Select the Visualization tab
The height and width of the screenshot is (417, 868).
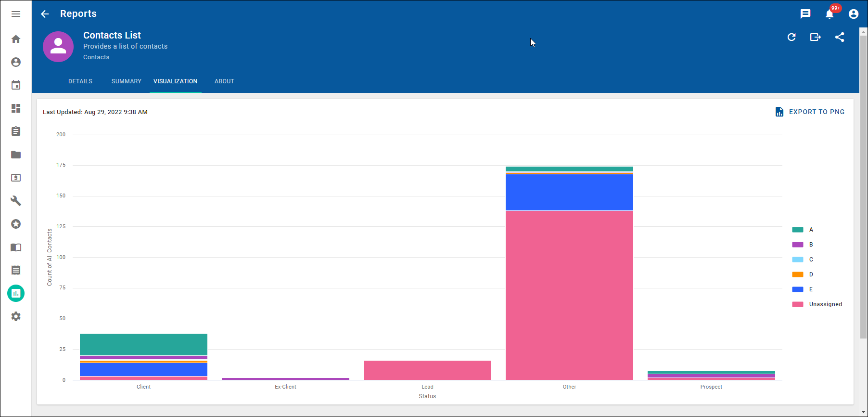[176, 81]
